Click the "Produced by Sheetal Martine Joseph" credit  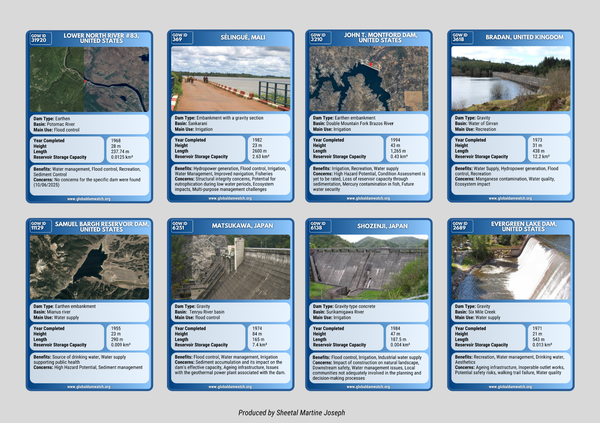(x=299, y=411)
